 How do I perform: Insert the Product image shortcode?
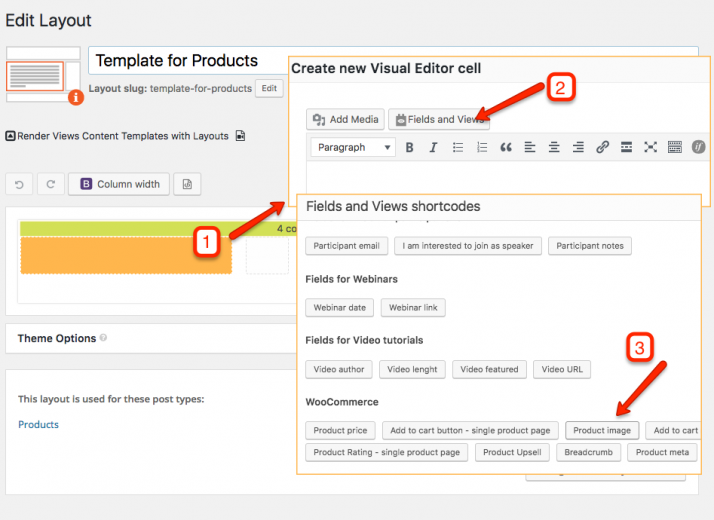(x=602, y=430)
